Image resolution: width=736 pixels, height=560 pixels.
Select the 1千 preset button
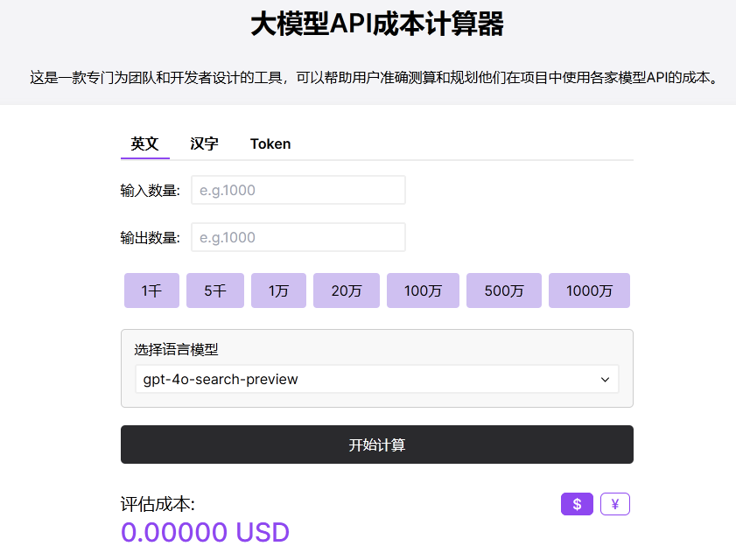(151, 290)
